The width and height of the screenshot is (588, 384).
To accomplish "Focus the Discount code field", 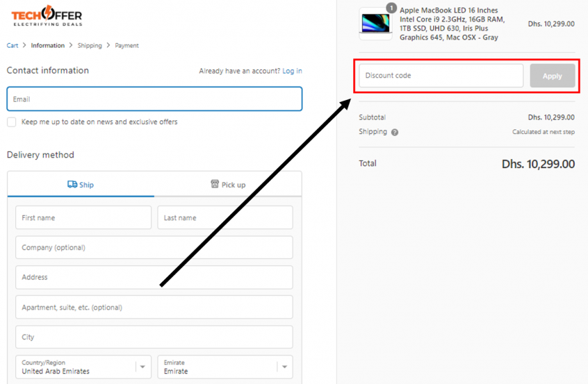I will [441, 76].
